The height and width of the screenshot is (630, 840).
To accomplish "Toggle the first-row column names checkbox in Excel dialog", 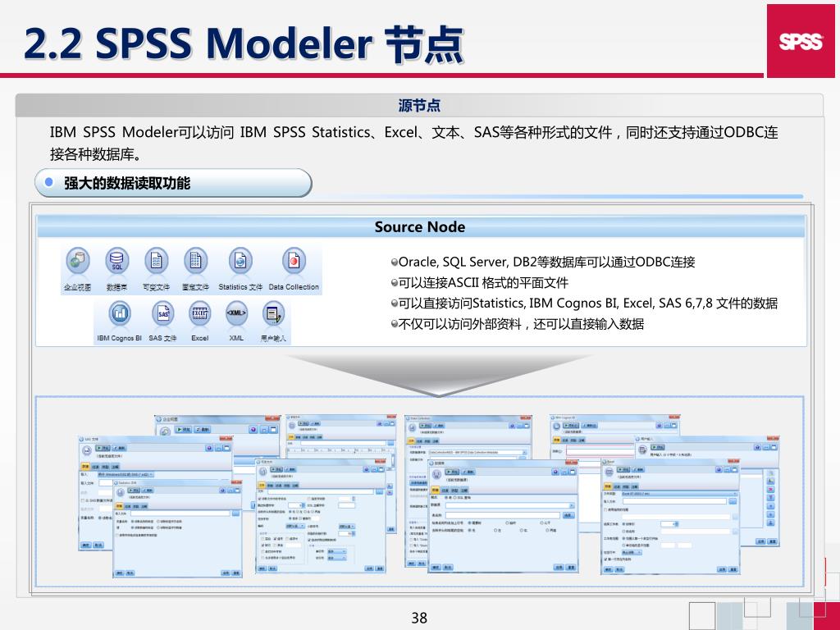I will point(605,559).
